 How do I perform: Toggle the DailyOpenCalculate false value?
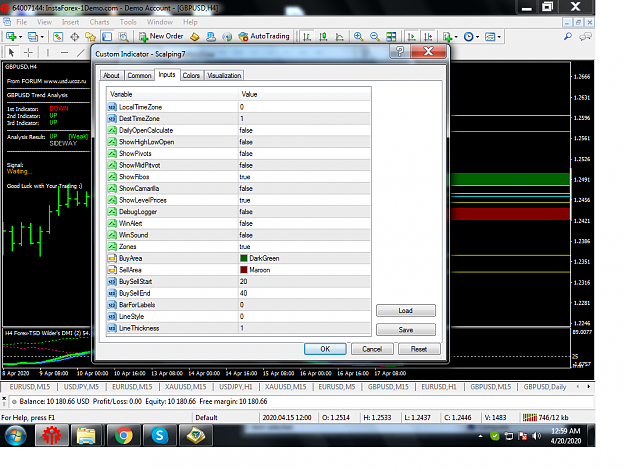pyautogui.click(x=305, y=130)
